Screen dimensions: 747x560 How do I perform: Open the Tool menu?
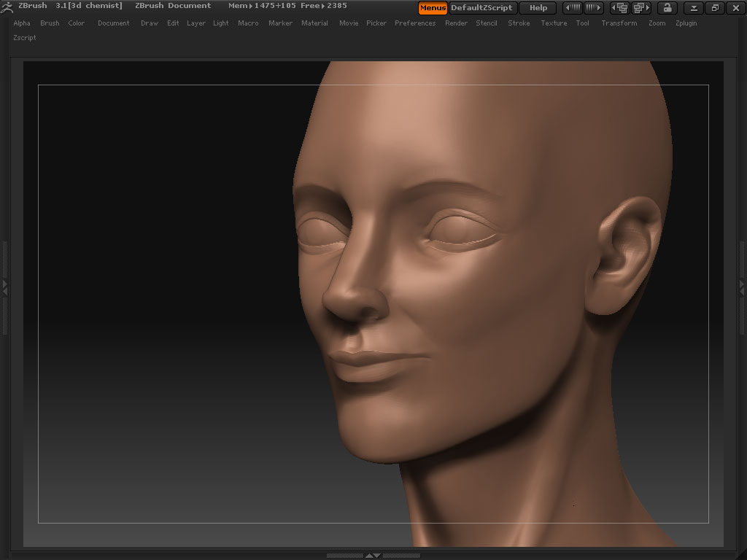click(583, 23)
